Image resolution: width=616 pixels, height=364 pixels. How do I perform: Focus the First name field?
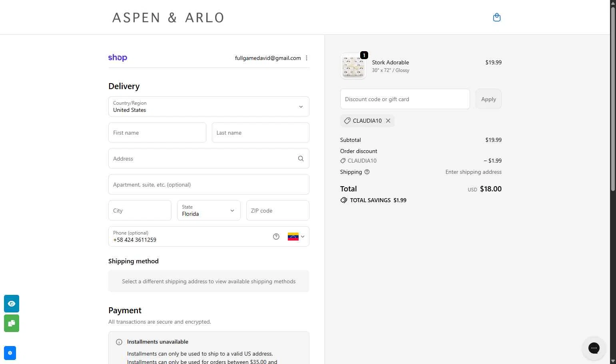coord(157,133)
